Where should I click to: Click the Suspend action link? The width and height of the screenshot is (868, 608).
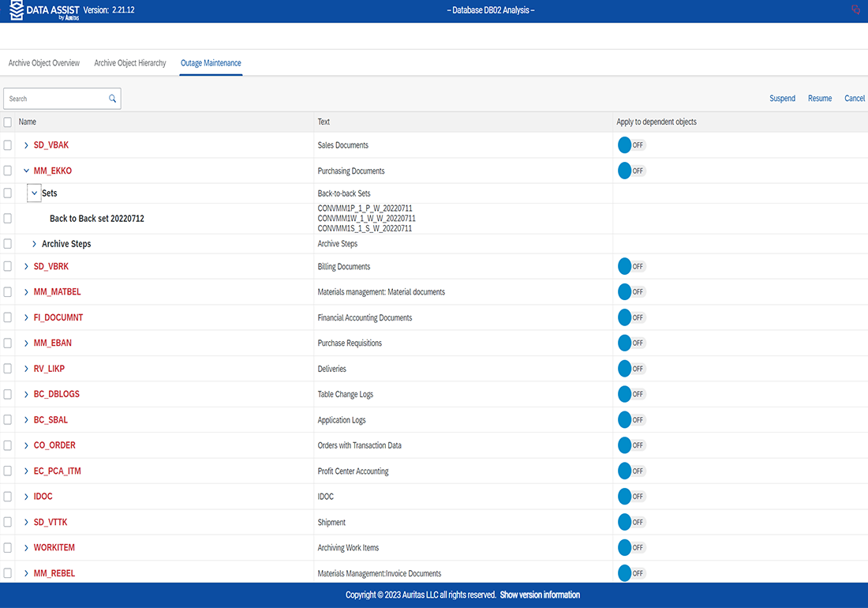tap(782, 98)
